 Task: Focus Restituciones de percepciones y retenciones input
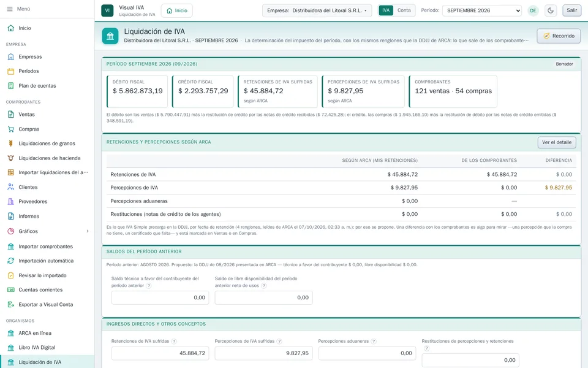pos(470,360)
